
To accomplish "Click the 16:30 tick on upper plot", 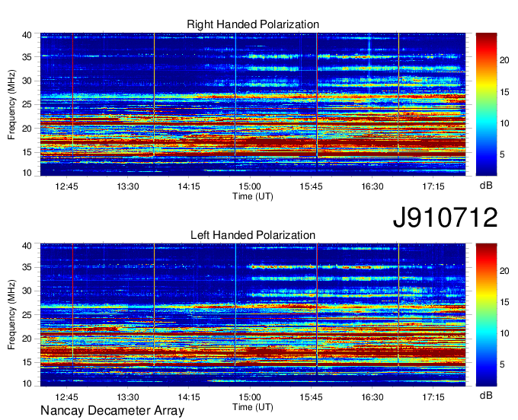I will [373, 186].
